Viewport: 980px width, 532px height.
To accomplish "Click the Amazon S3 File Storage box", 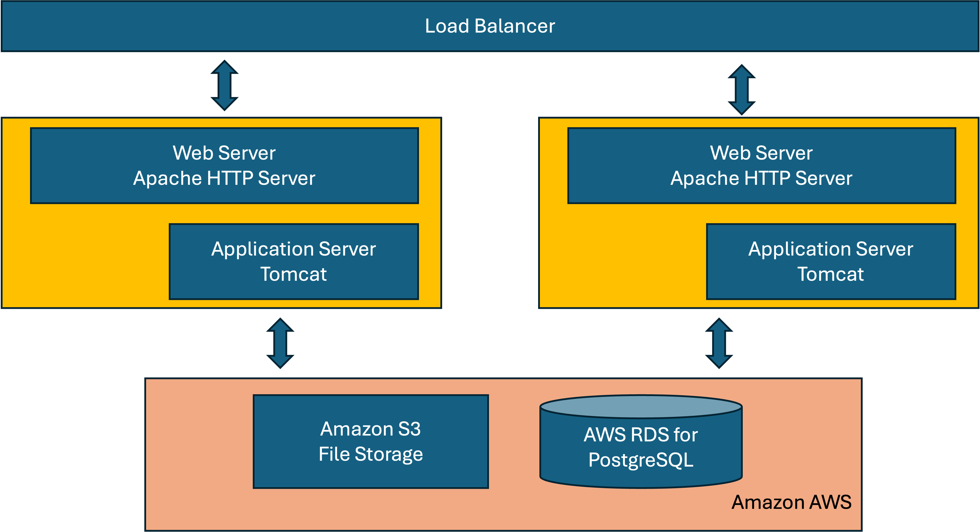I will point(371,441).
